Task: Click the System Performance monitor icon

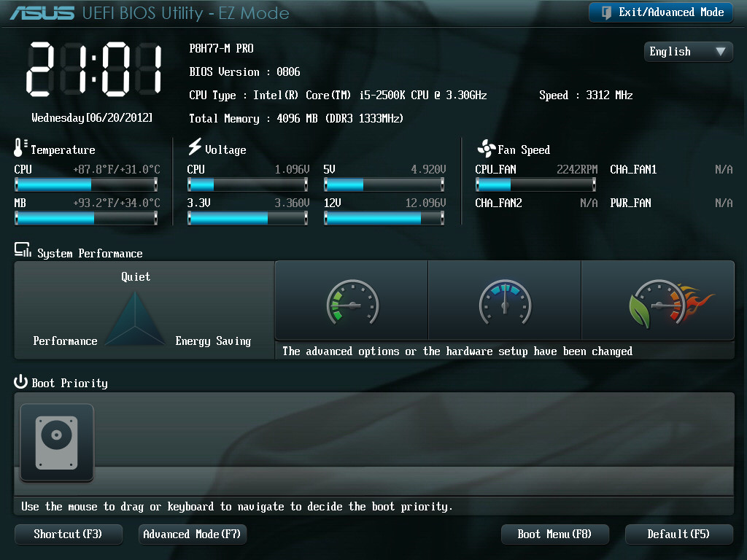Action: point(22,251)
